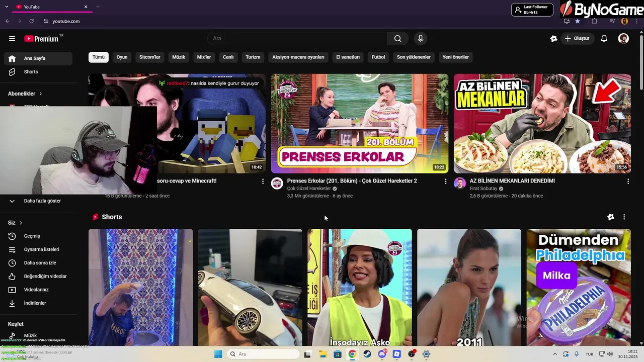Image resolution: width=644 pixels, height=362 pixels.
Task: Click the magnifier search button
Action: (x=397, y=39)
